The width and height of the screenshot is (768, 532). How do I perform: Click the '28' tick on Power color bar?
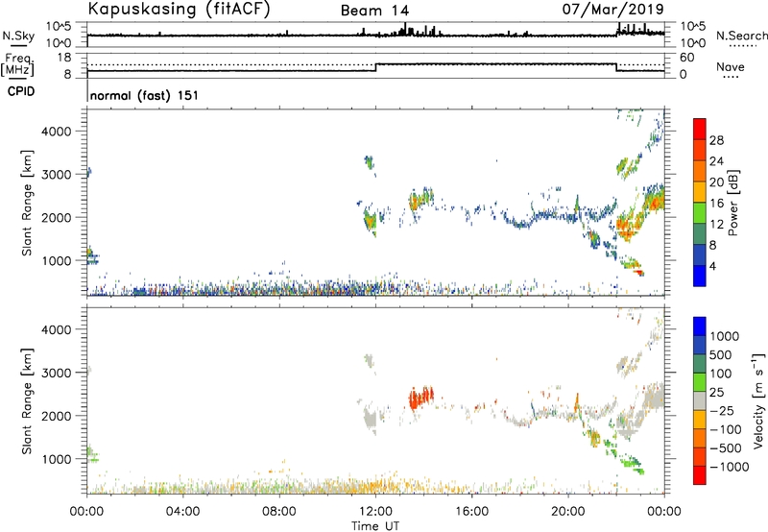716,140
